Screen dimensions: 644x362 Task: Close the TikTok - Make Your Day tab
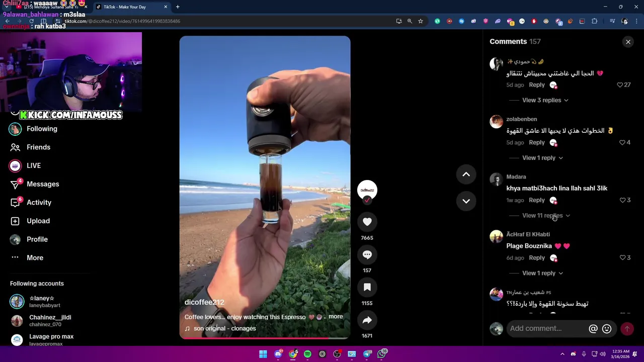tap(166, 7)
